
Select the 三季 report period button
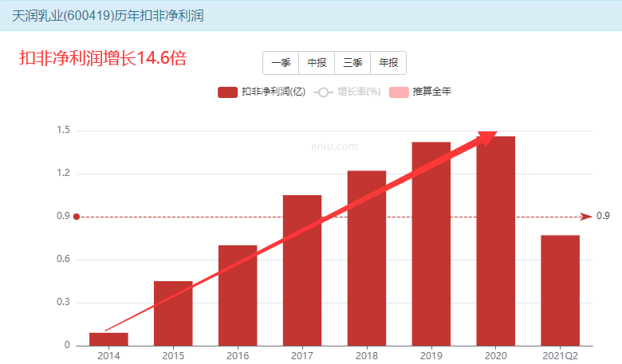(x=352, y=63)
